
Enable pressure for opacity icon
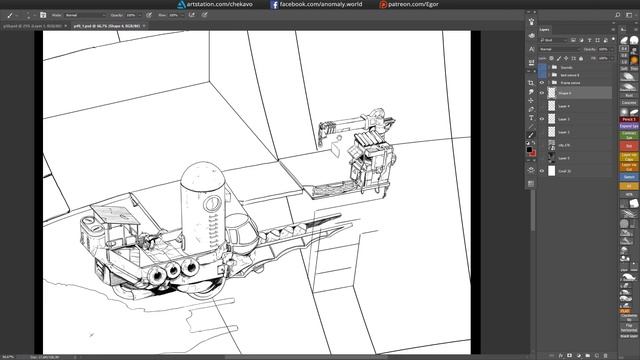click(149, 15)
